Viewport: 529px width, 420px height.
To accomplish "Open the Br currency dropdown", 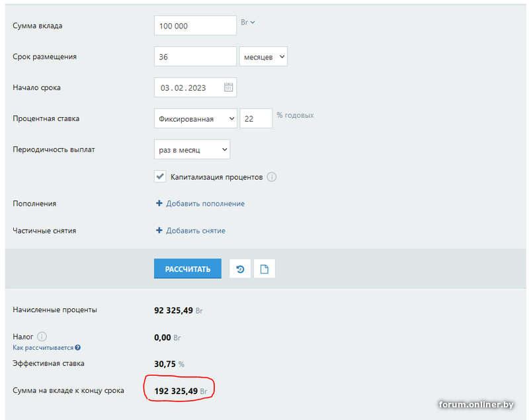I will point(247,22).
